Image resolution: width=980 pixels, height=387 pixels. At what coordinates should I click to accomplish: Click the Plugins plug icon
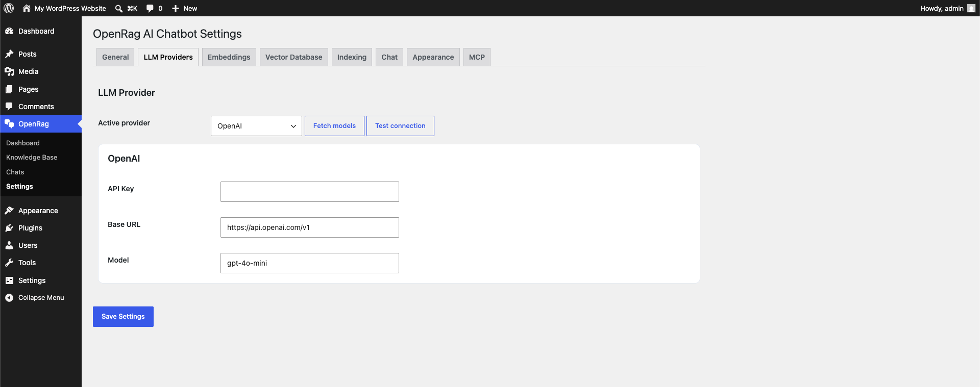[9, 228]
